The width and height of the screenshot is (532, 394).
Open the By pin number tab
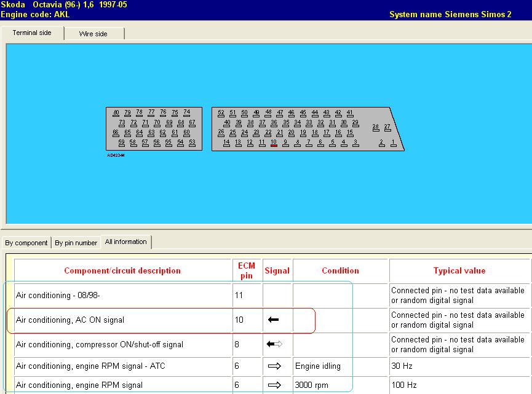(76, 243)
